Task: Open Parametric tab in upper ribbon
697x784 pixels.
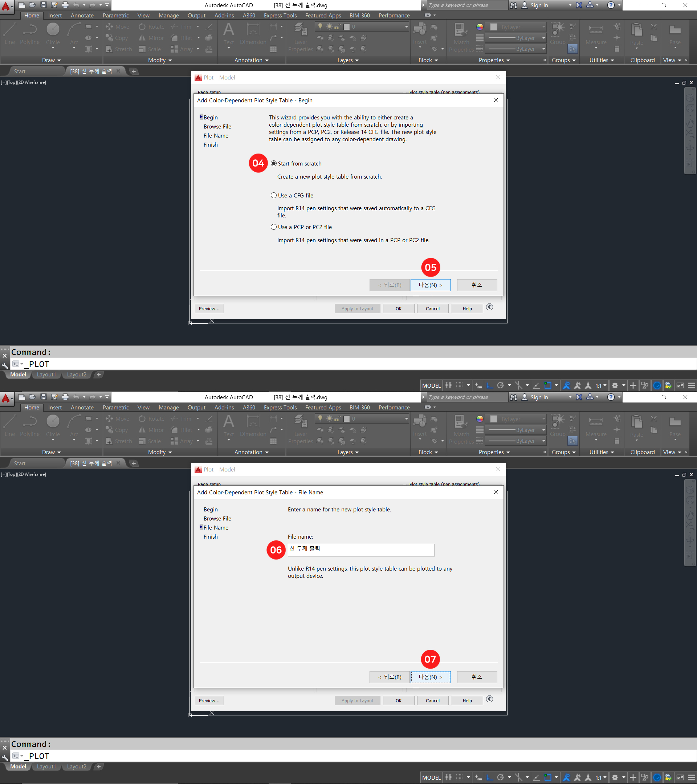Action: (115, 15)
